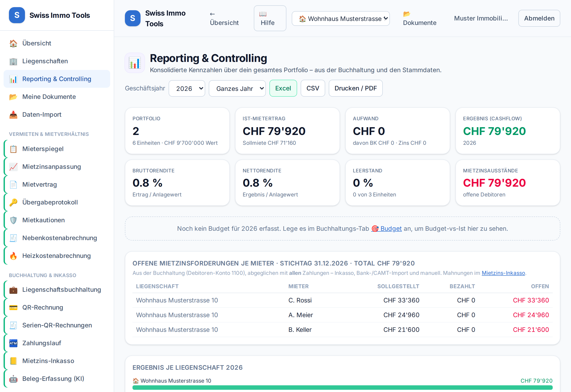Open the Mietzins-Inkasso link in table note
This screenshot has width=571, height=392.
pos(503,273)
